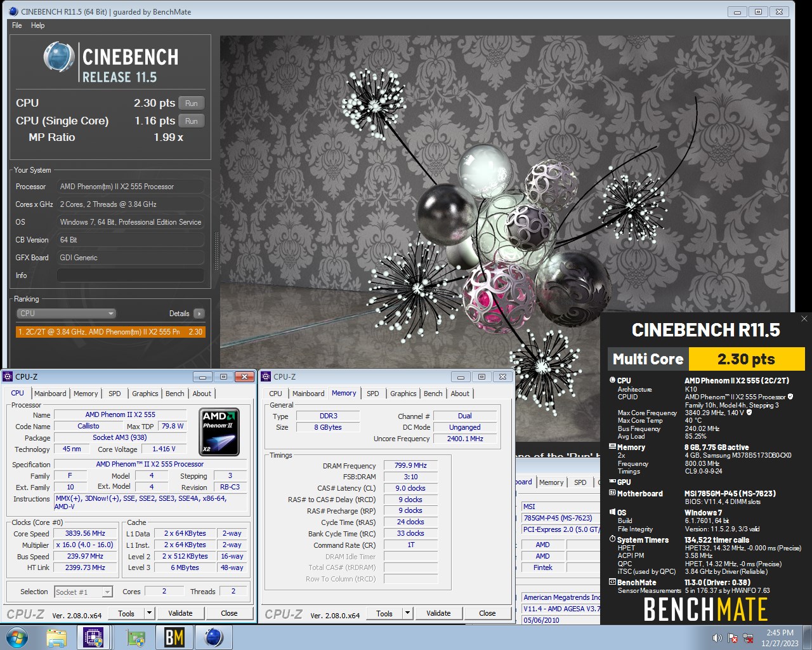Click the CPU section icon in BenchMate
812x650 pixels.
click(612, 380)
